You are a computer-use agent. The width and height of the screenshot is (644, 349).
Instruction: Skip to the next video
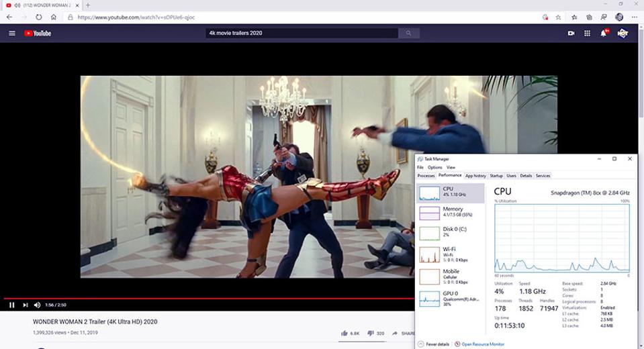(26, 305)
